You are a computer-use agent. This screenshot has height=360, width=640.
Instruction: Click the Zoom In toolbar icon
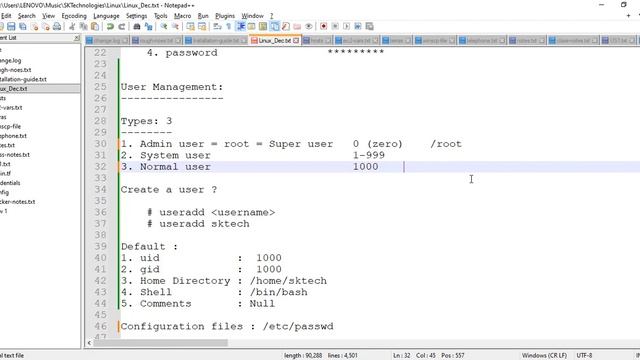[x=164, y=27]
